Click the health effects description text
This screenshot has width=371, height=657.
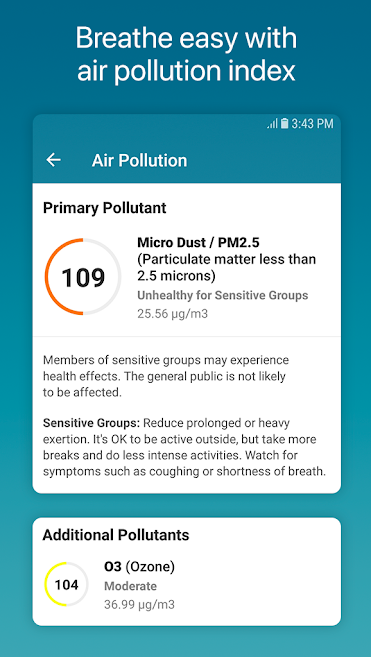(x=166, y=376)
